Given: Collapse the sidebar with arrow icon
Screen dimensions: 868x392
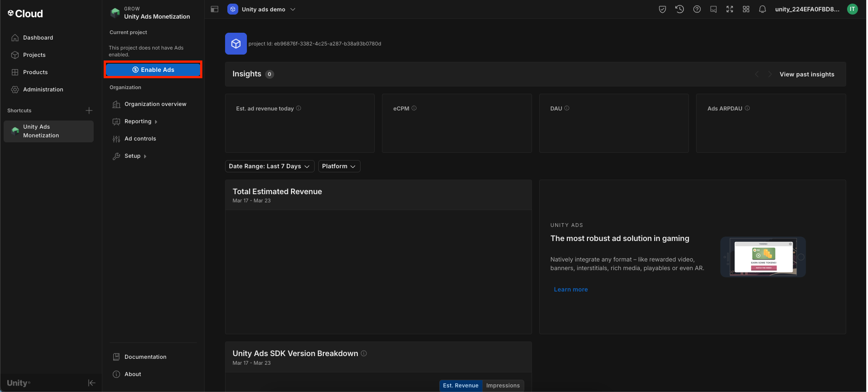Looking at the screenshot, I should click(x=92, y=383).
